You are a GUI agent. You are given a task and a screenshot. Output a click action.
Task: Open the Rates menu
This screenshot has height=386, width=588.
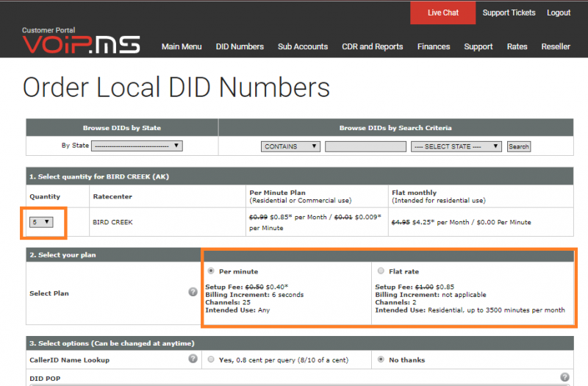tap(517, 46)
